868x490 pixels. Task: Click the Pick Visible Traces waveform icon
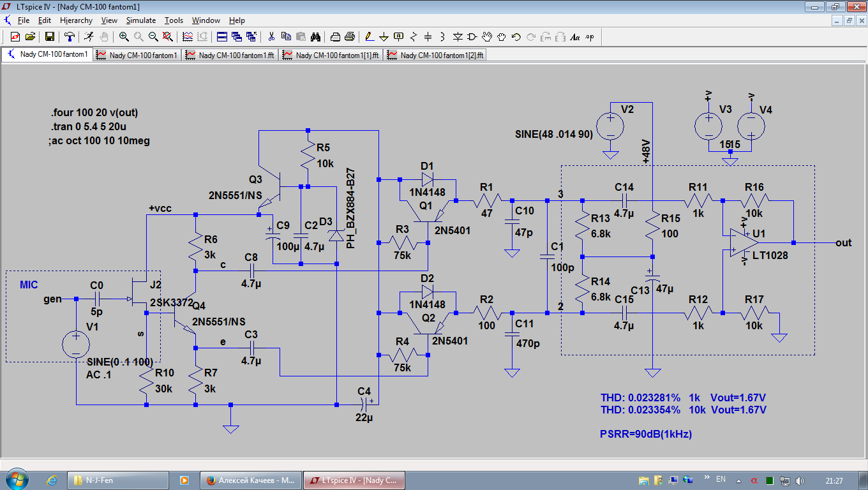188,36
